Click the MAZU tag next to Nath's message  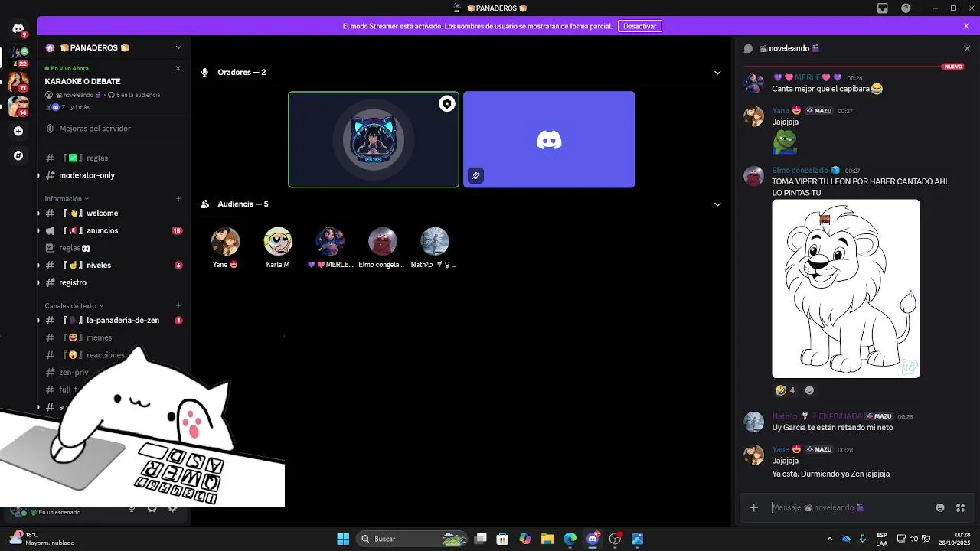[879, 416]
